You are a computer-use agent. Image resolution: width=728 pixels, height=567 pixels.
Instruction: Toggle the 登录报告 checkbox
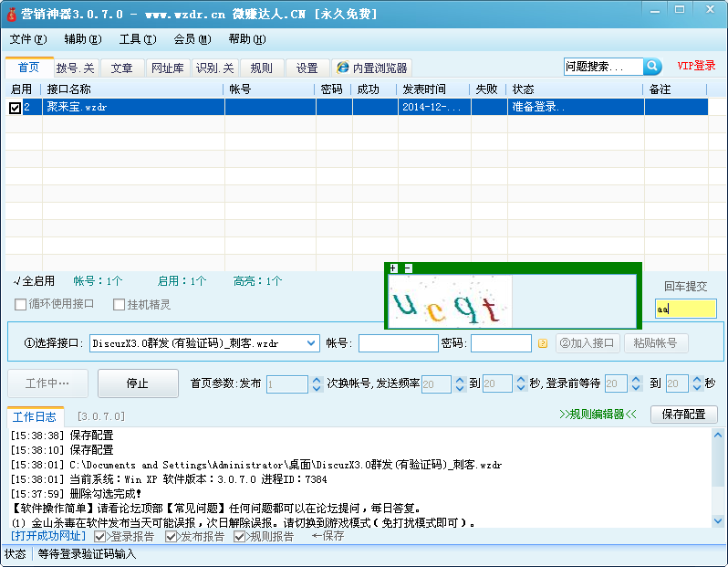pos(99,537)
